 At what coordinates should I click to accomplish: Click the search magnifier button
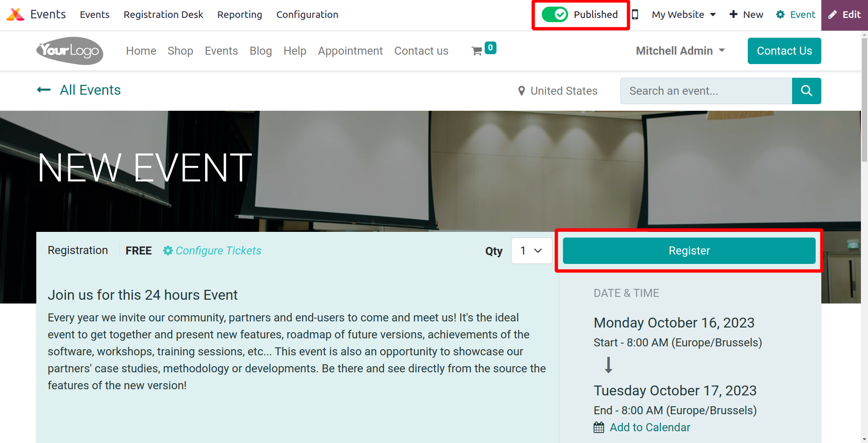[806, 91]
